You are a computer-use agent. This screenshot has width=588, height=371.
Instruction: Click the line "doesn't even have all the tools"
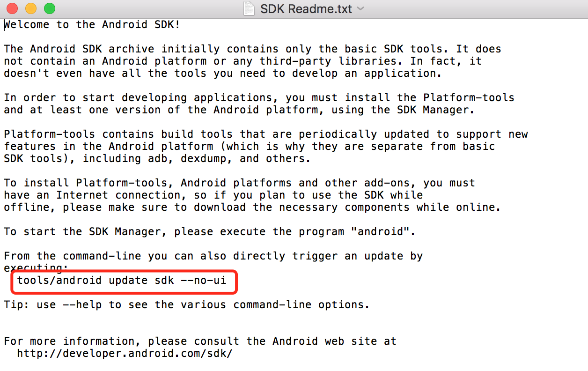click(223, 73)
